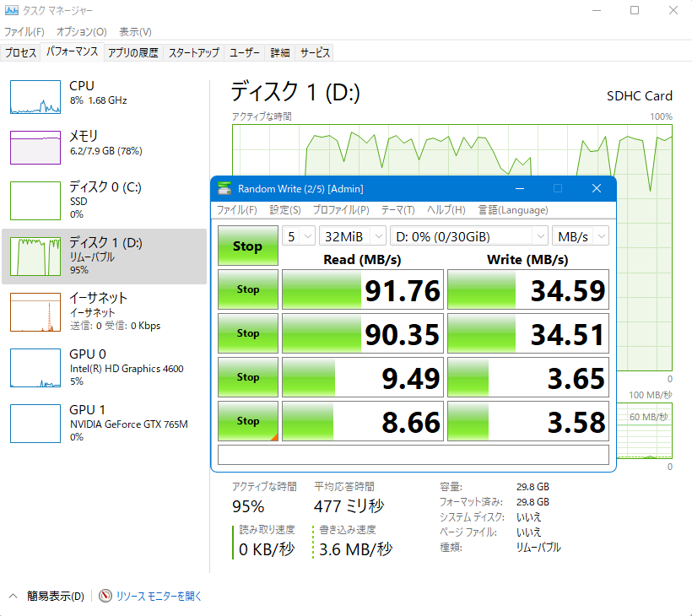Maximize the Task Manager window
The height and width of the screenshot is (616, 692).
tap(635, 10)
